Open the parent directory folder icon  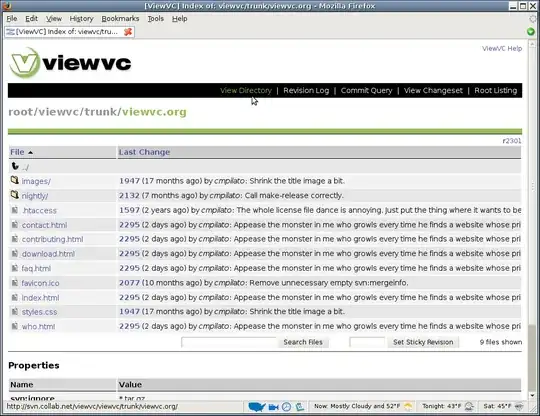[15, 166]
